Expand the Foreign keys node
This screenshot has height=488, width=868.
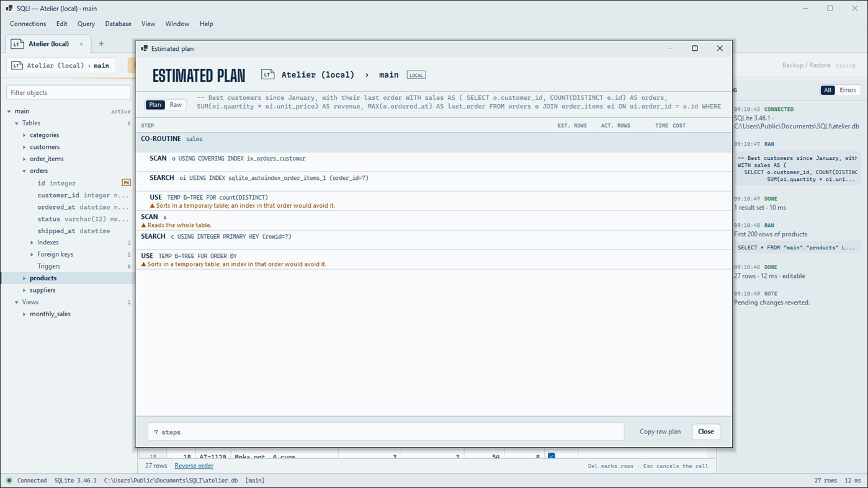click(x=32, y=254)
